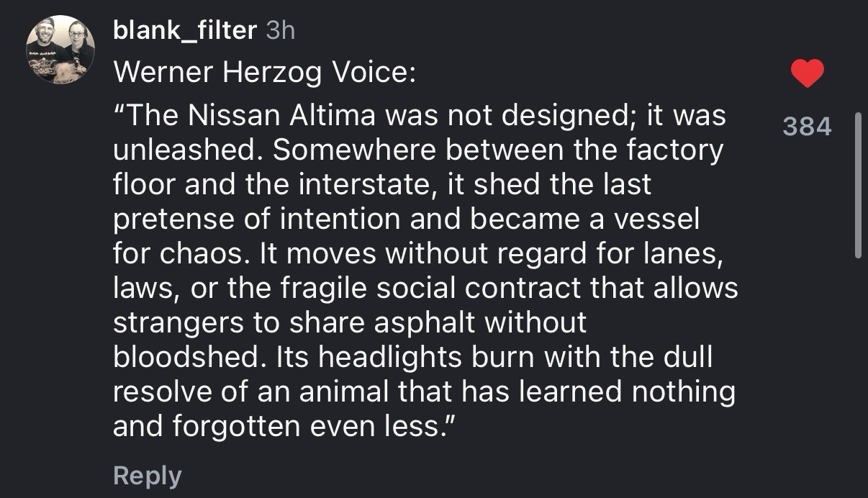Image resolution: width=868 pixels, height=498 pixels.
Task: View the 384 likes count
Action: pos(807,127)
